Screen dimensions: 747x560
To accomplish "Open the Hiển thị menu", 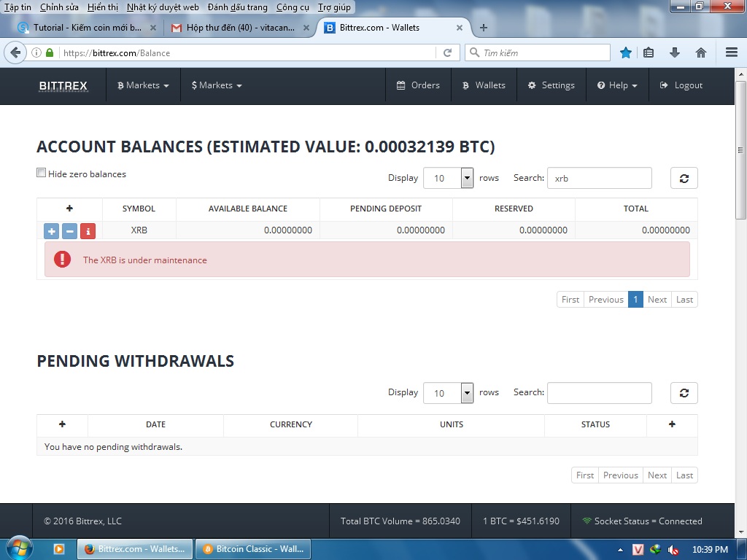I will [103, 7].
